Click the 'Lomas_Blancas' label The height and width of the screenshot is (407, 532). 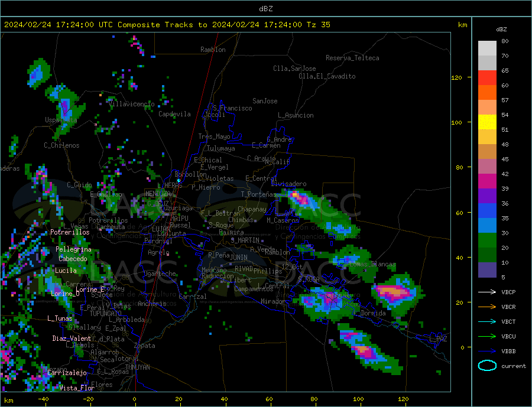click(x=372, y=264)
